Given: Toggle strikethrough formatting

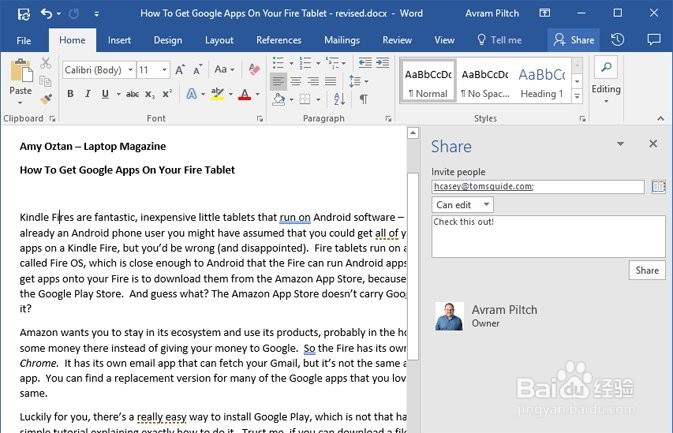Looking at the screenshot, I should click(132, 94).
